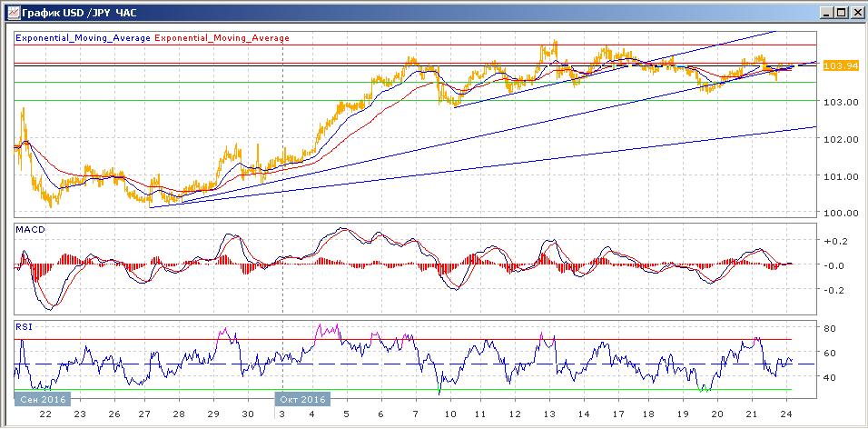Click the 102.00 price axis label
Image resolution: width=868 pixels, height=429 pixels.
coord(840,139)
